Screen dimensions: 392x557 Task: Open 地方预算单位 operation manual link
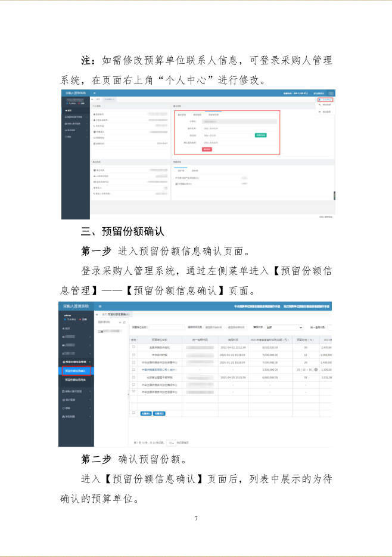[306, 306]
